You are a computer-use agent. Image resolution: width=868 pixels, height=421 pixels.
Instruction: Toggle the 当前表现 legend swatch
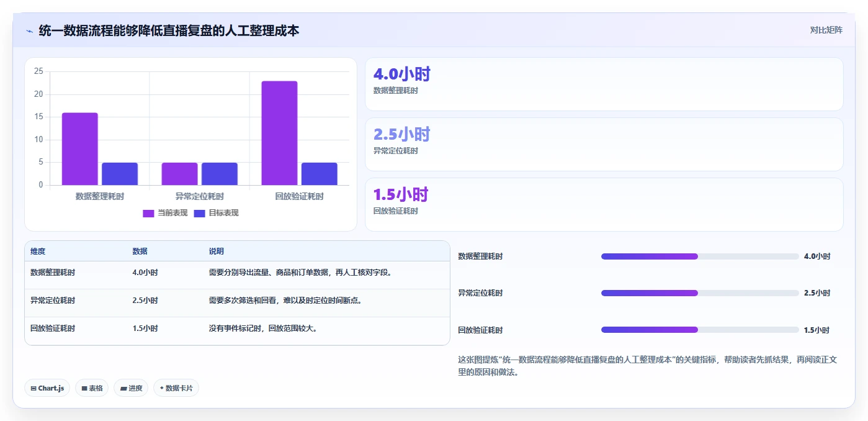point(148,213)
